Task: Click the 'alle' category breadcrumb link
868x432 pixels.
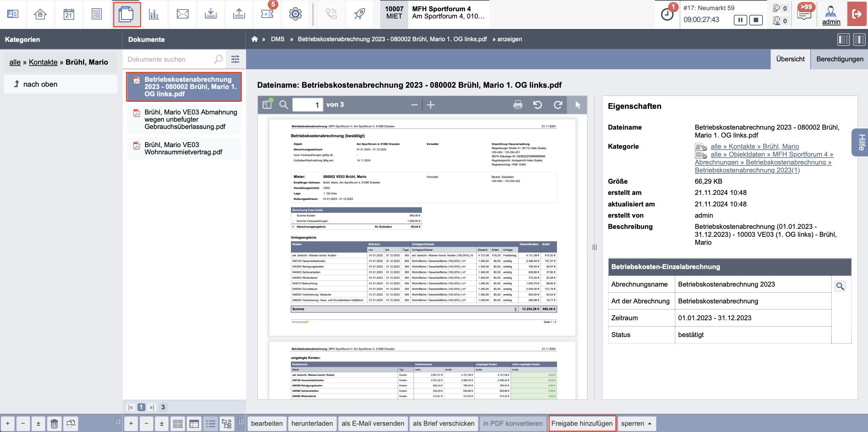Action: coord(15,62)
